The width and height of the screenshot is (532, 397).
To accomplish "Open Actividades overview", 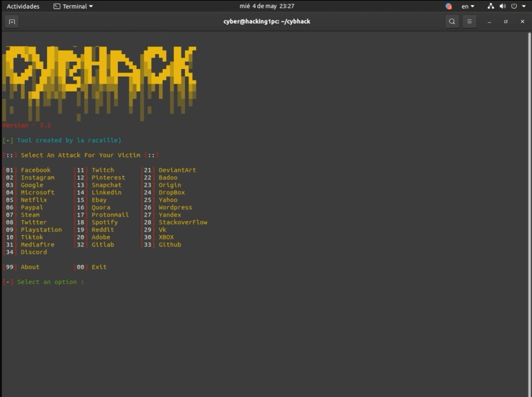I will click(23, 6).
